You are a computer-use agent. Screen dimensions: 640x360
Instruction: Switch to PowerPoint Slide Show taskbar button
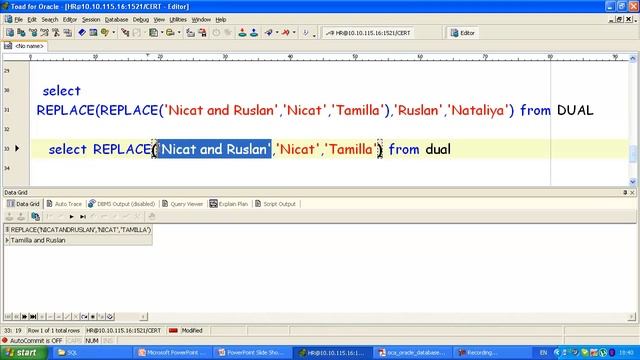click(253, 353)
